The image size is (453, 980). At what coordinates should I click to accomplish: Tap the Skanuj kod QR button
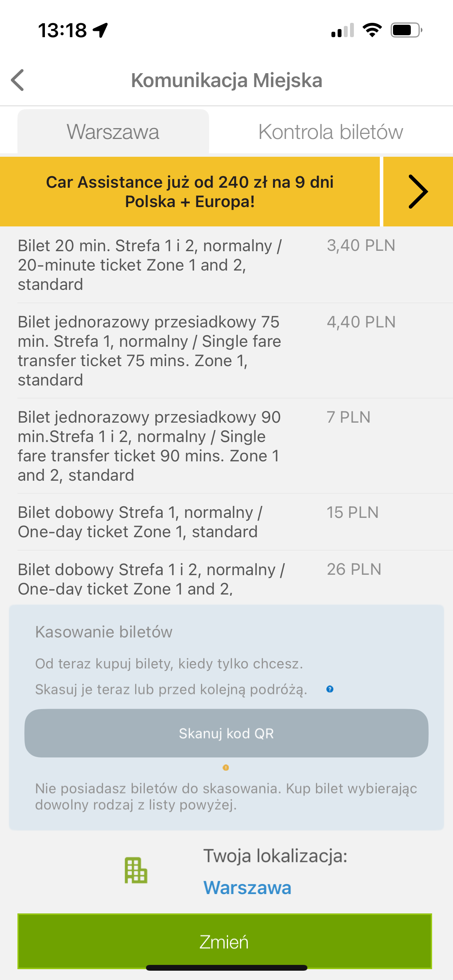tap(226, 733)
